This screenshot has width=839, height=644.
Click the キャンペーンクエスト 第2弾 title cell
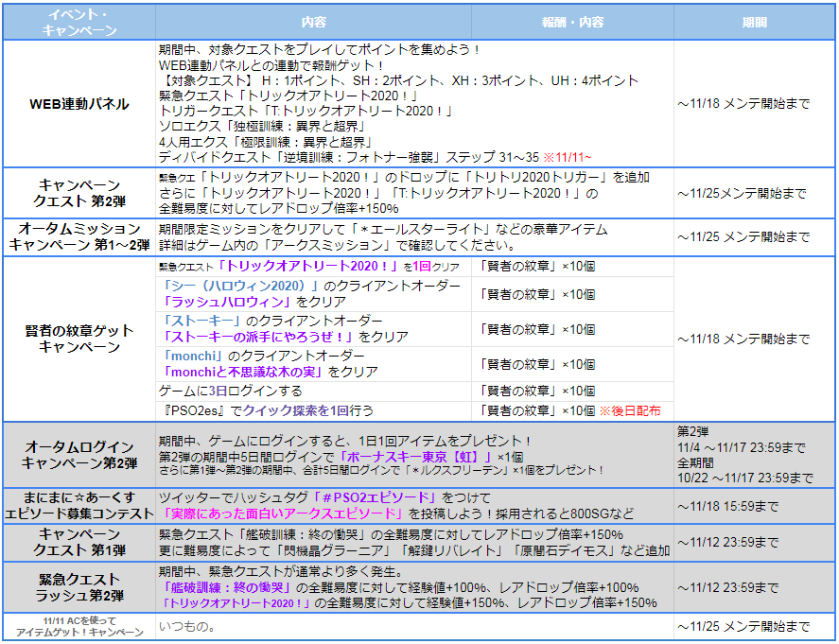[79, 193]
